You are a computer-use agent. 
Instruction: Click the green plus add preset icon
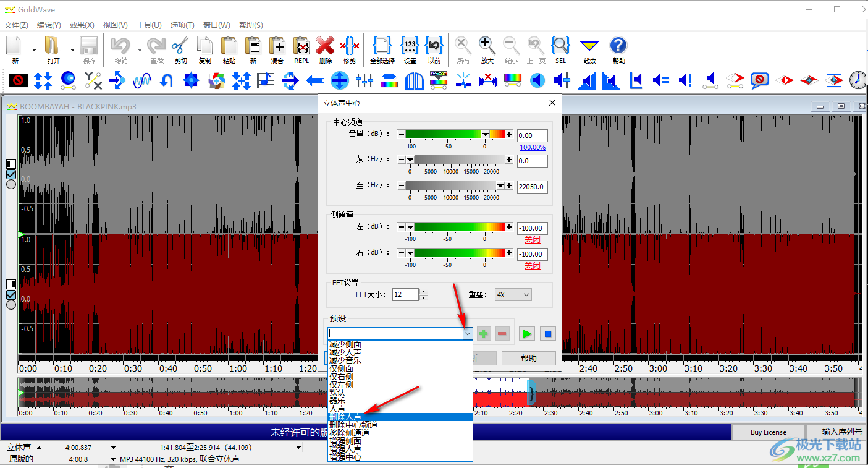pyautogui.click(x=484, y=334)
